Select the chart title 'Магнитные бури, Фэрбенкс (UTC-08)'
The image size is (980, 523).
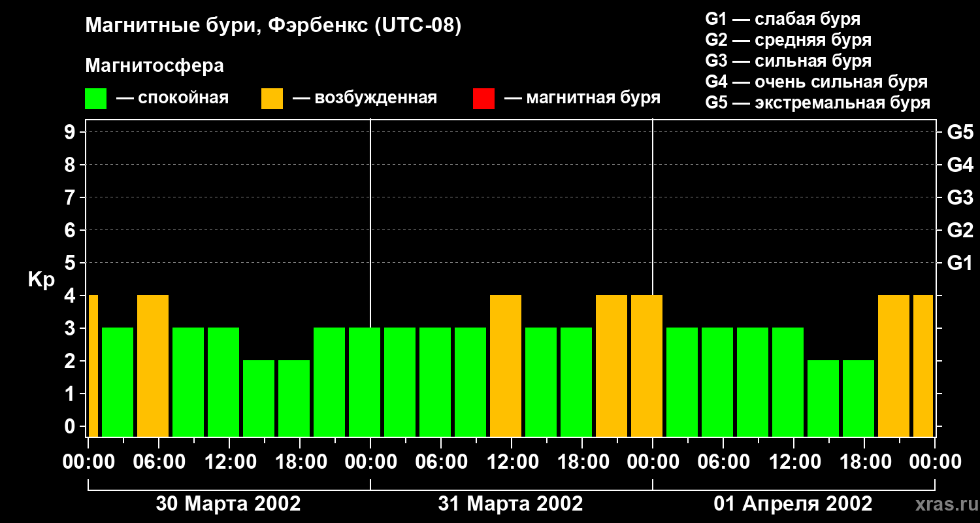274,26
